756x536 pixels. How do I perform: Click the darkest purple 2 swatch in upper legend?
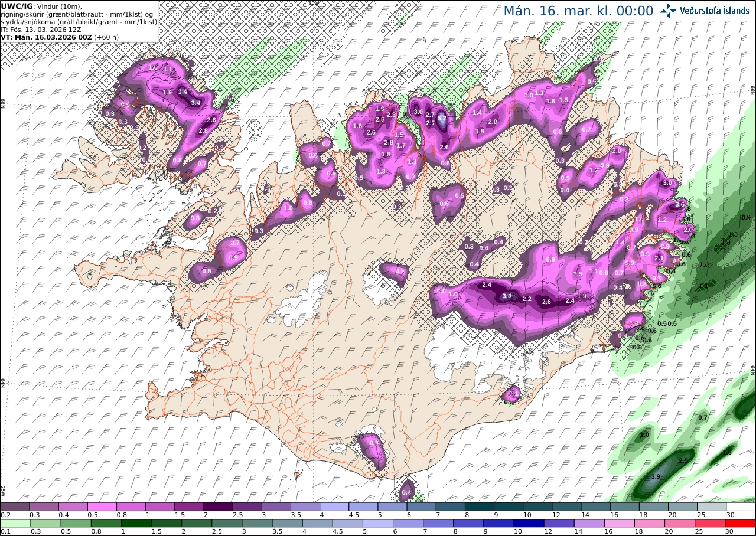tap(218, 506)
